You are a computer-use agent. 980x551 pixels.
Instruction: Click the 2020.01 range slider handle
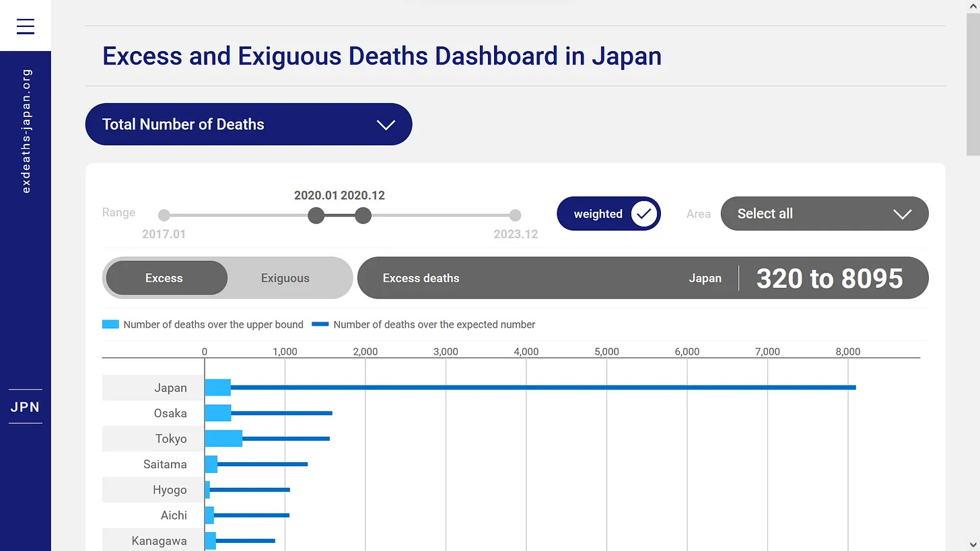[x=316, y=215]
